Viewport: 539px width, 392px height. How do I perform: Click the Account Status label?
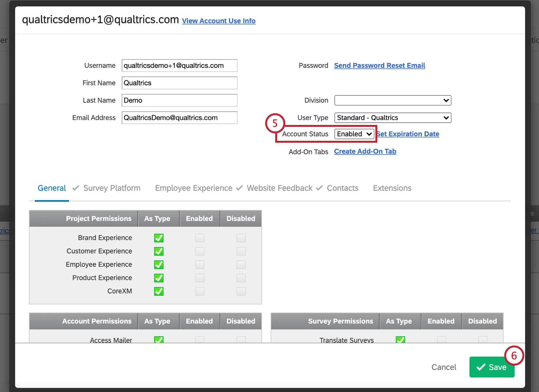tap(305, 134)
